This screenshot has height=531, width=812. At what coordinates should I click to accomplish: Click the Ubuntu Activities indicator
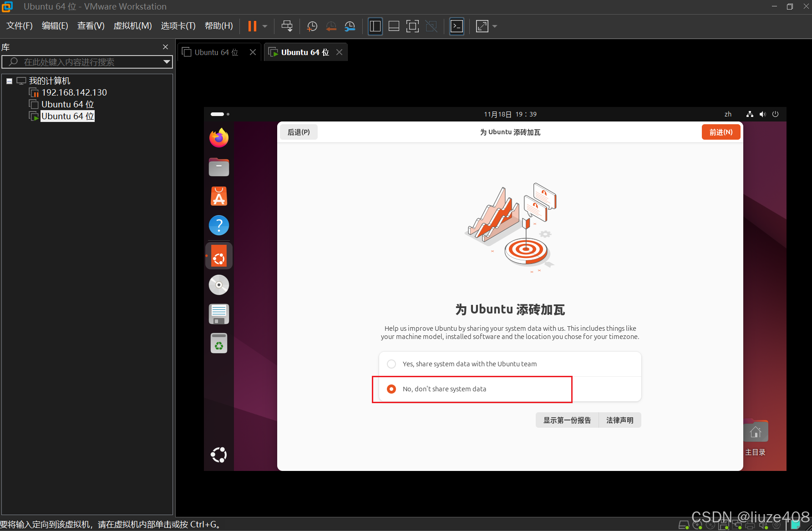click(x=220, y=114)
